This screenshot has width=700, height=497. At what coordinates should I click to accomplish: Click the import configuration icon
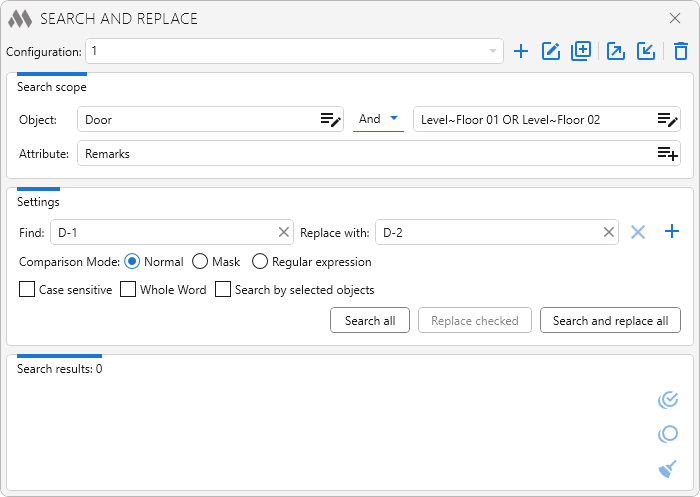point(646,51)
